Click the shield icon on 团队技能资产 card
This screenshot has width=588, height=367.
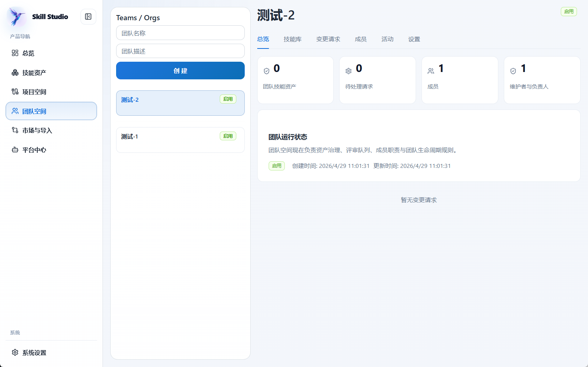click(266, 71)
